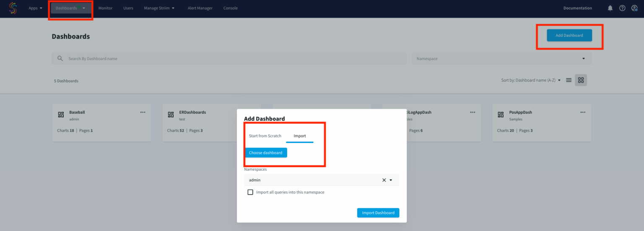Open the Manage Striim menu
Screen dimensions: 644x231
click(x=159, y=8)
